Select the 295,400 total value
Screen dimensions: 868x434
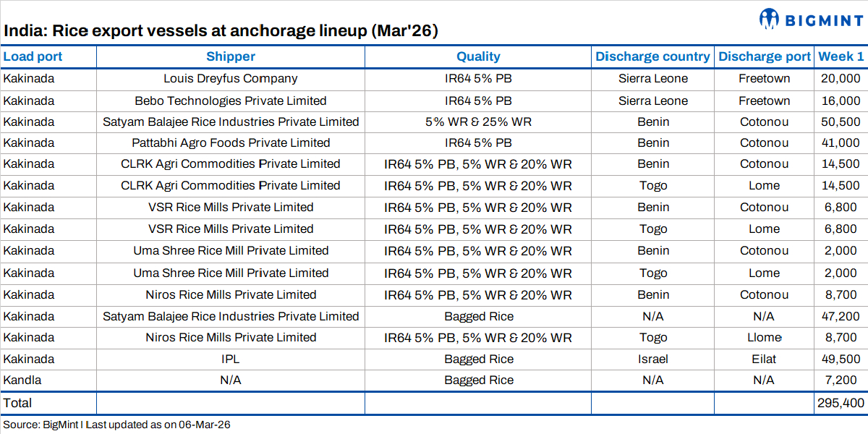[841, 403]
